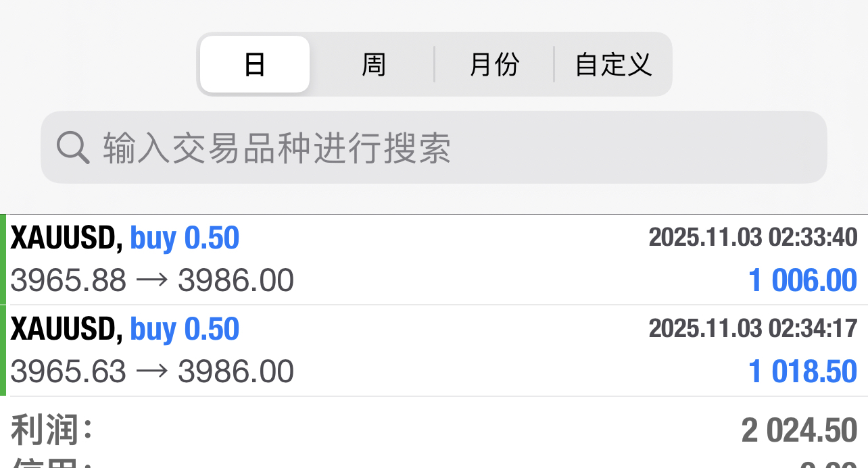
Task: Click the 2 024.50 total profit figure
Action: click(x=799, y=430)
